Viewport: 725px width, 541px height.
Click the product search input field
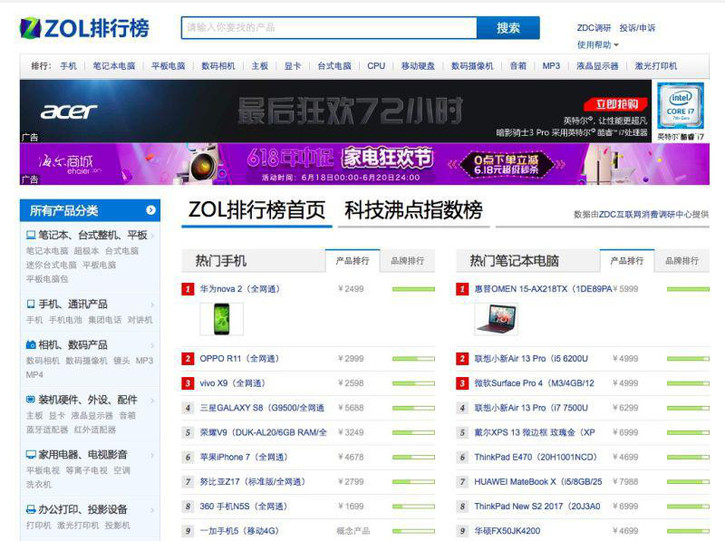[x=329, y=28]
